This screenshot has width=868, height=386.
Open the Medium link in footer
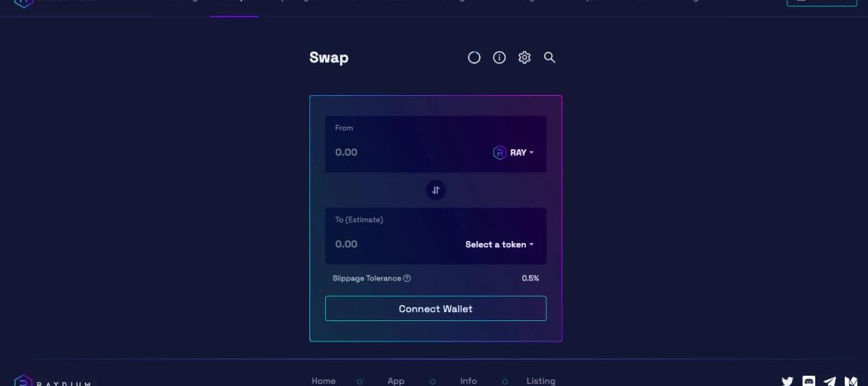pos(851,381)
